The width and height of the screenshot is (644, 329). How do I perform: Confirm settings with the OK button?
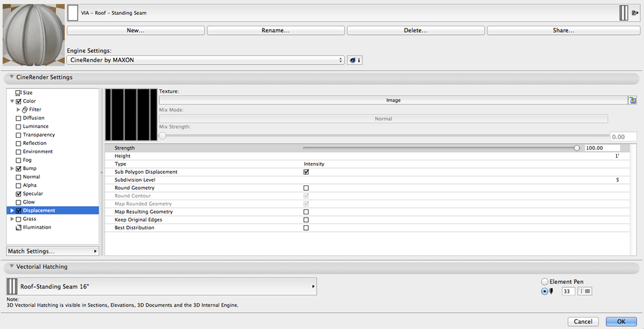[x=621, y=322]
